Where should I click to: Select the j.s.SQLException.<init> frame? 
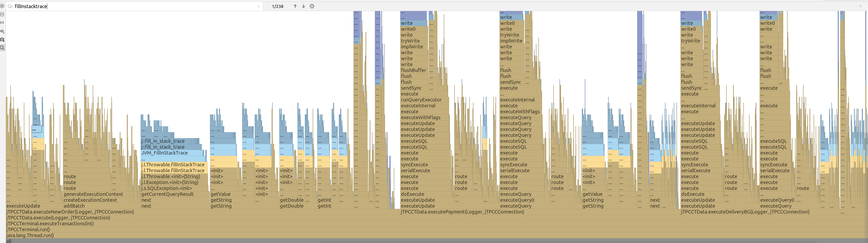175,188
